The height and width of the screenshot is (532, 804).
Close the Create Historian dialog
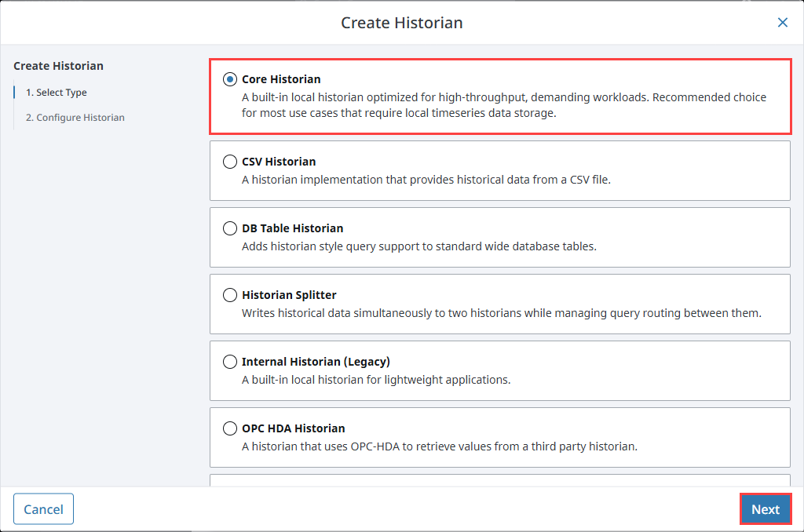coord(782,23)
